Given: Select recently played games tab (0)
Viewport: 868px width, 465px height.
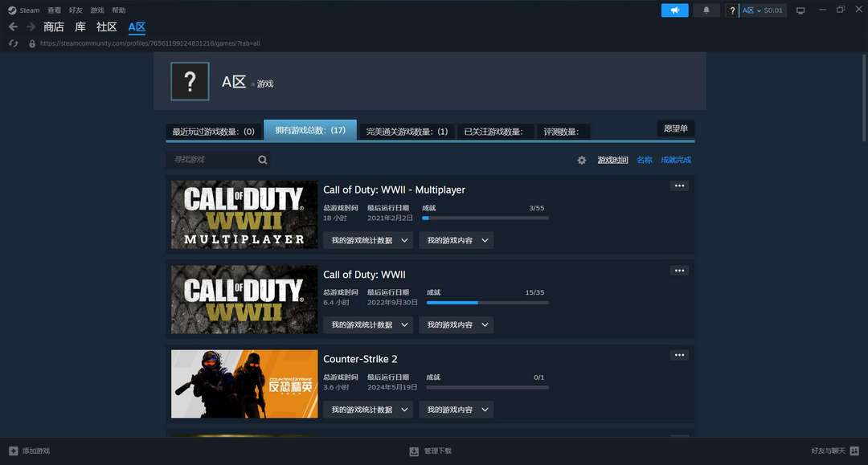Looking at the screenshot, I should pyautogui.click(x=213, y=132).
